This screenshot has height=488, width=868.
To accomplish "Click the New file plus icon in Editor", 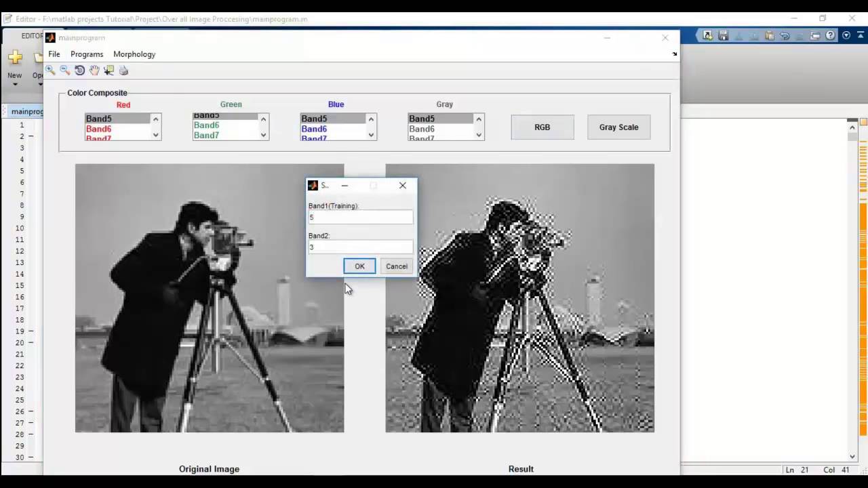I will click(15, 57).
